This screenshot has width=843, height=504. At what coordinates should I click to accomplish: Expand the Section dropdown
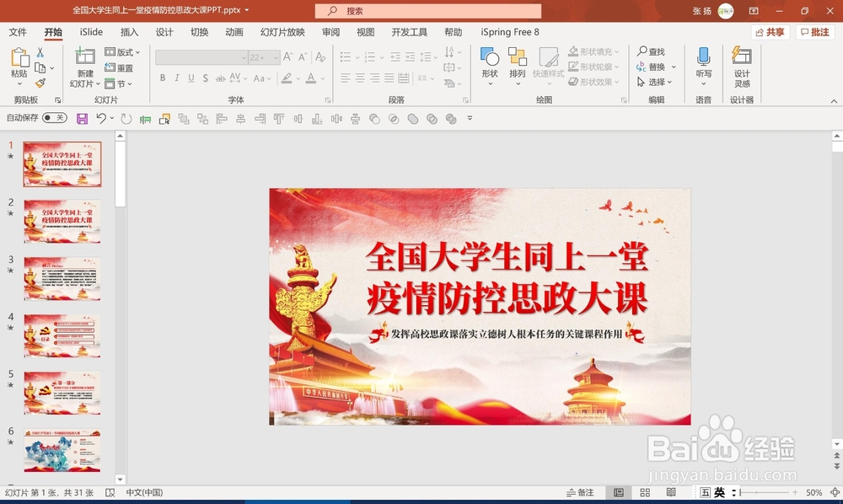118,83
